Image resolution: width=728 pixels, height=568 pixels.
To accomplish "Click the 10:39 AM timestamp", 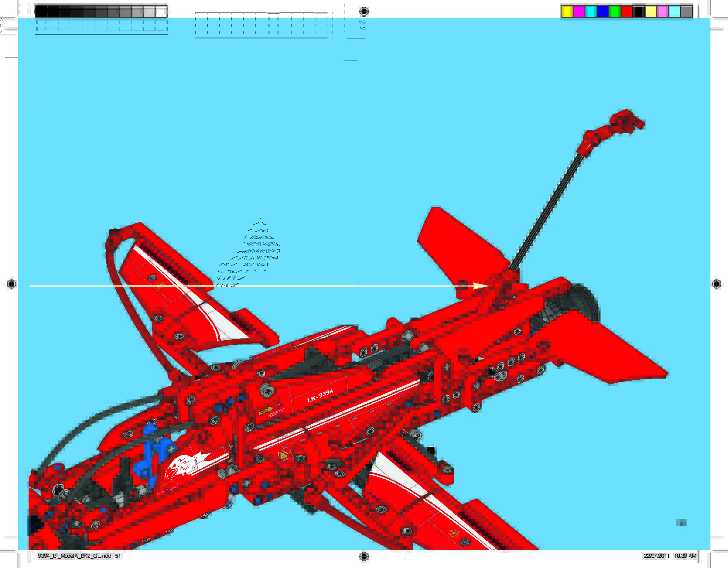I will tap(685, 556).
